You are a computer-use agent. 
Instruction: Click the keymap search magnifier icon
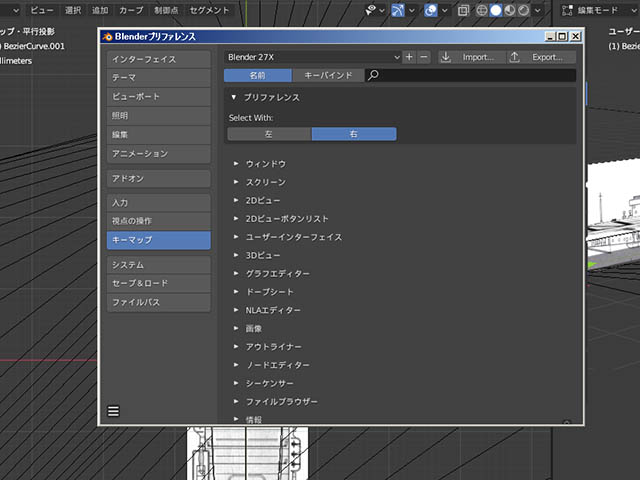(x=373, y=75)
